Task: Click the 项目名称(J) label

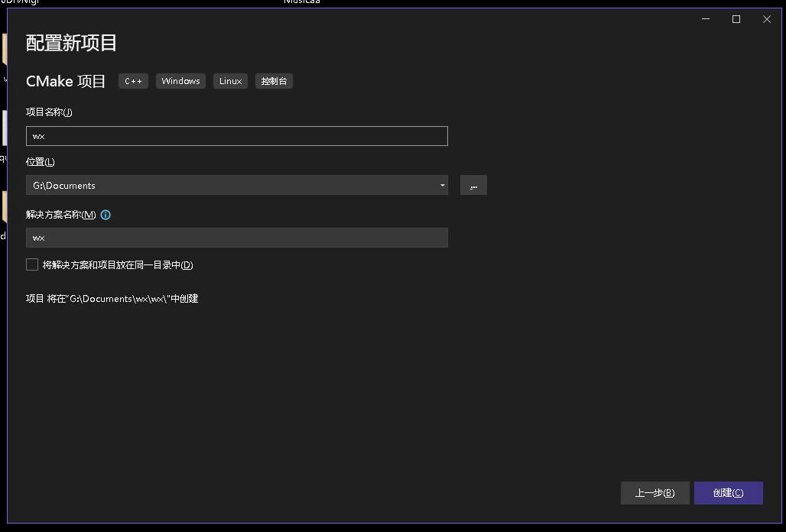Action: click(49, 112)
